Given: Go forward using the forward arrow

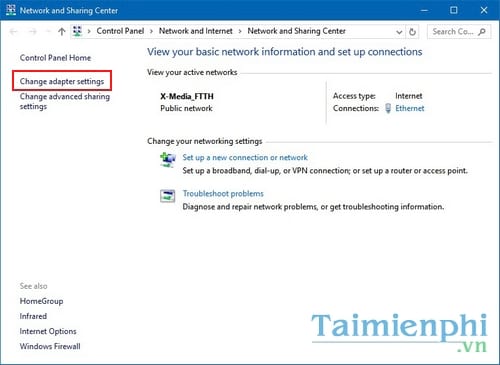Looking at the screenshot, I should 32,32.
